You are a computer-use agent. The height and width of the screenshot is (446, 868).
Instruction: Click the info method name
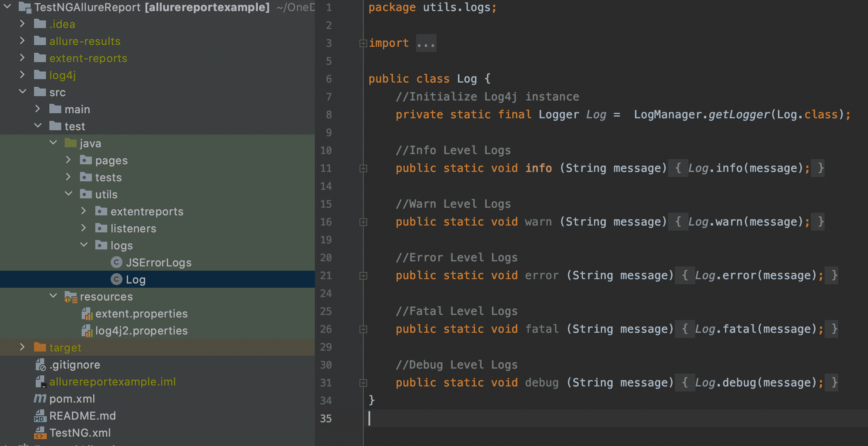[x=539, y=168]
